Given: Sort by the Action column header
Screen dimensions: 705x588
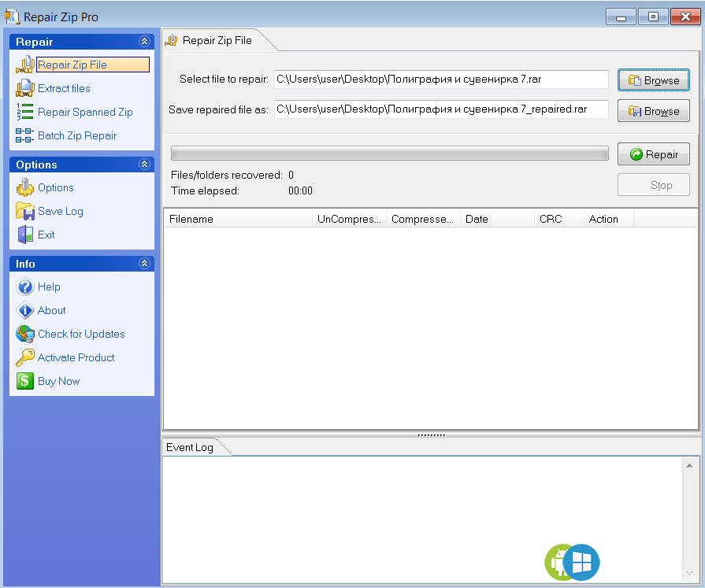Looking at the screenshot, I should click(609, 219).
